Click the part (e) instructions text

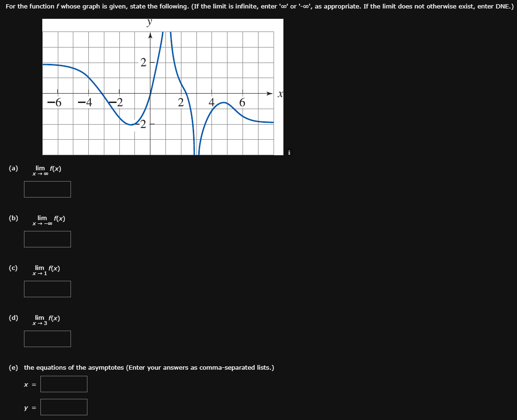point(141,367)
